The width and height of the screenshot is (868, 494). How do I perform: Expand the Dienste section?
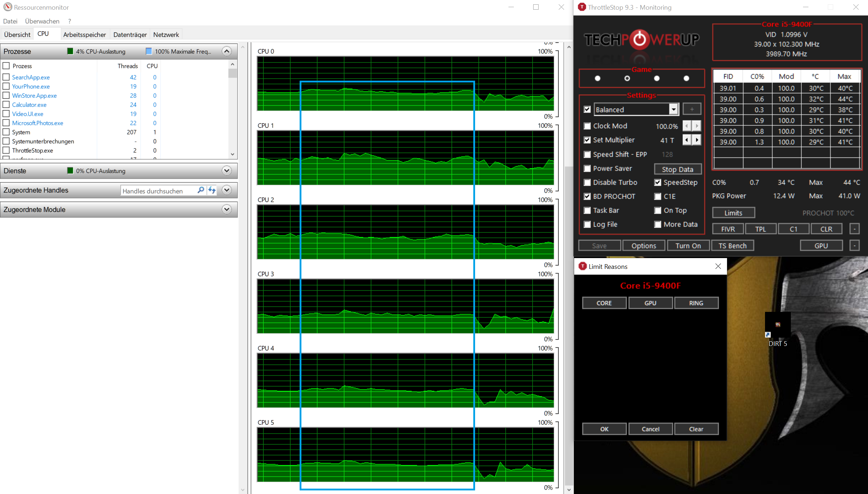click(x=226, y=171)
